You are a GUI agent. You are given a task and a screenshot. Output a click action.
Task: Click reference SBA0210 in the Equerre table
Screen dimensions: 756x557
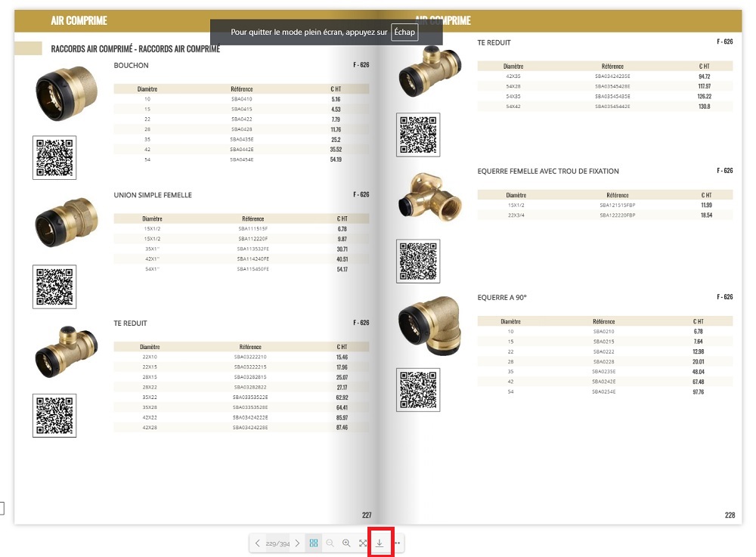coord(604,331)
